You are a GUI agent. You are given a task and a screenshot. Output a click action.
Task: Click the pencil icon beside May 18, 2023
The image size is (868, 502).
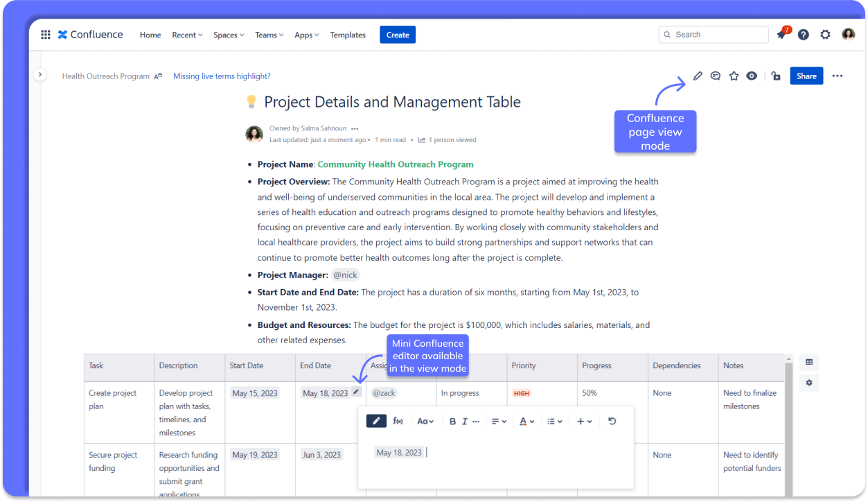point(356,392)
